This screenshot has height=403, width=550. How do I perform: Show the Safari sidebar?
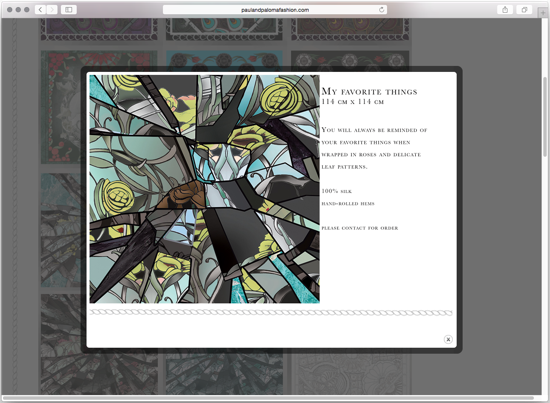(68, 9)
